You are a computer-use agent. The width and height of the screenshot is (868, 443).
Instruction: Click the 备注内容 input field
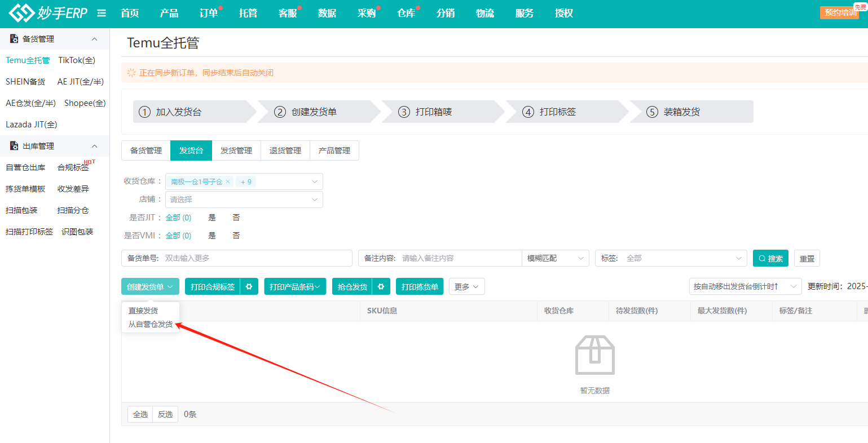(x=440, y=258)
